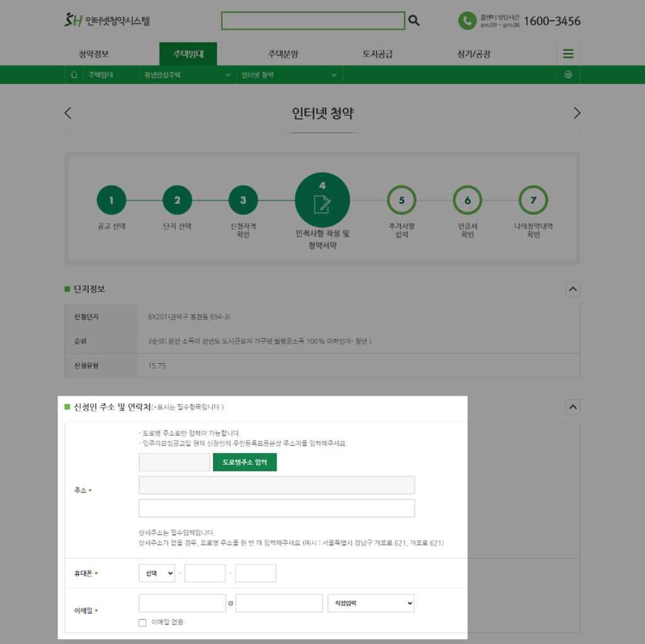Open the 직접입력 email domain dropdown
The width and height of the screenshot is (645, 644).
[x=370, y=603]
